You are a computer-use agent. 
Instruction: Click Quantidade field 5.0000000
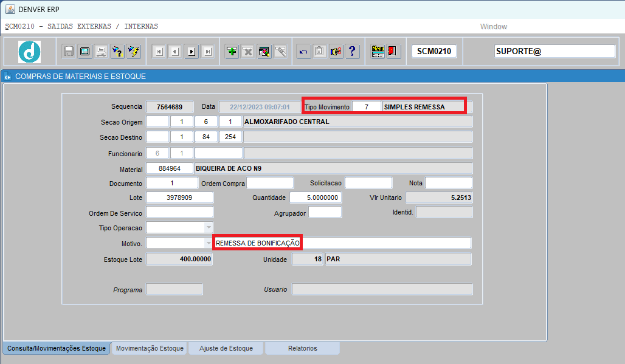pos(316,197)
